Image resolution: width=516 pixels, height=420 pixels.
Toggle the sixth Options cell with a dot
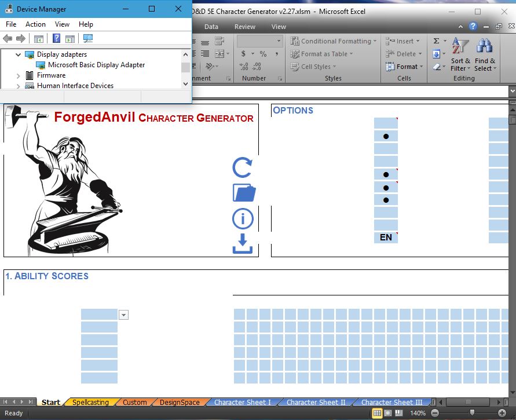386,188
